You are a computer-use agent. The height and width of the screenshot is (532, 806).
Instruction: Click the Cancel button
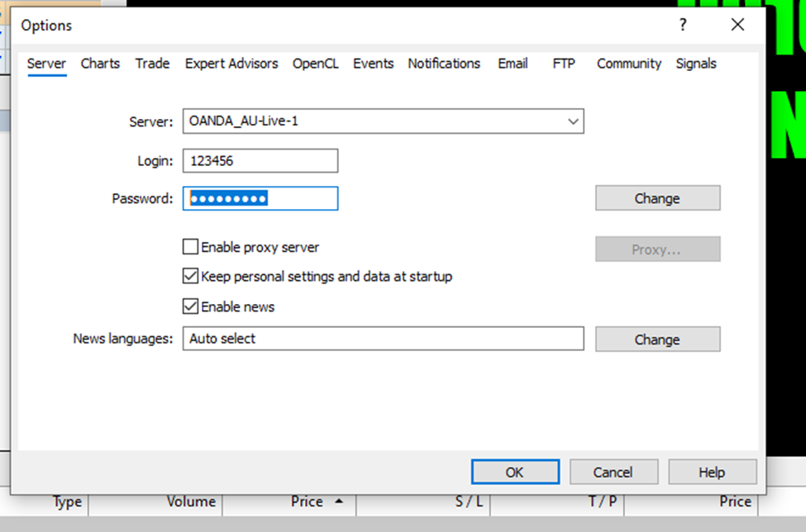(613, 473)
